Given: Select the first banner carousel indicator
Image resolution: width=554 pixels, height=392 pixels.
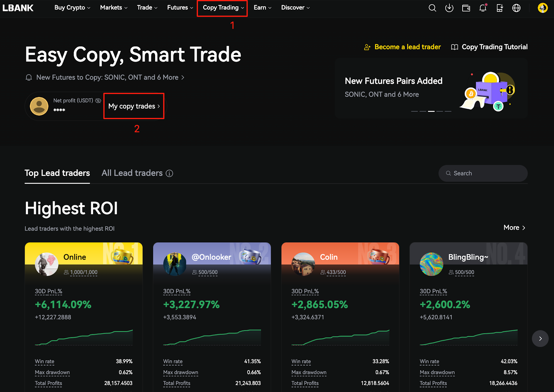Looking at the screenshot, I should 414,111.
